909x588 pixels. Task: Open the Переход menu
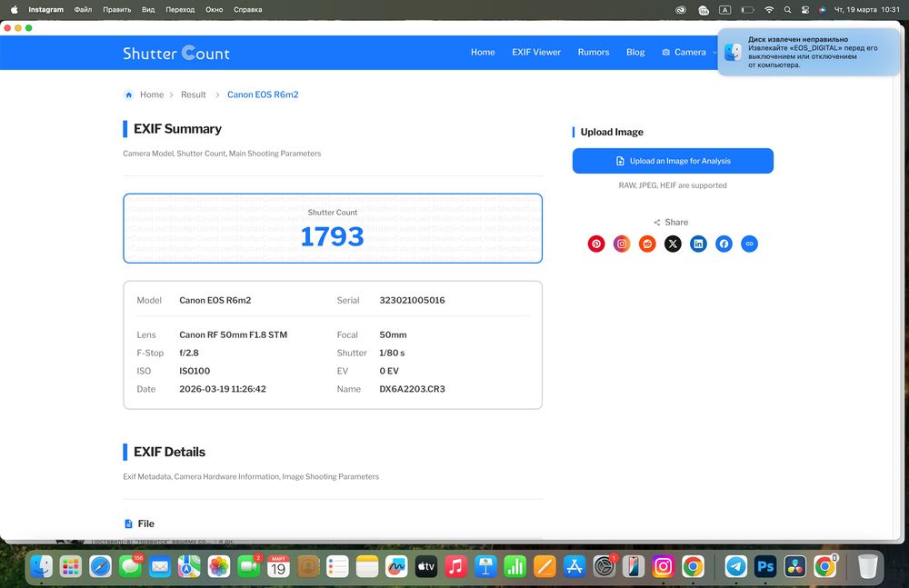[x=180, y=10]
